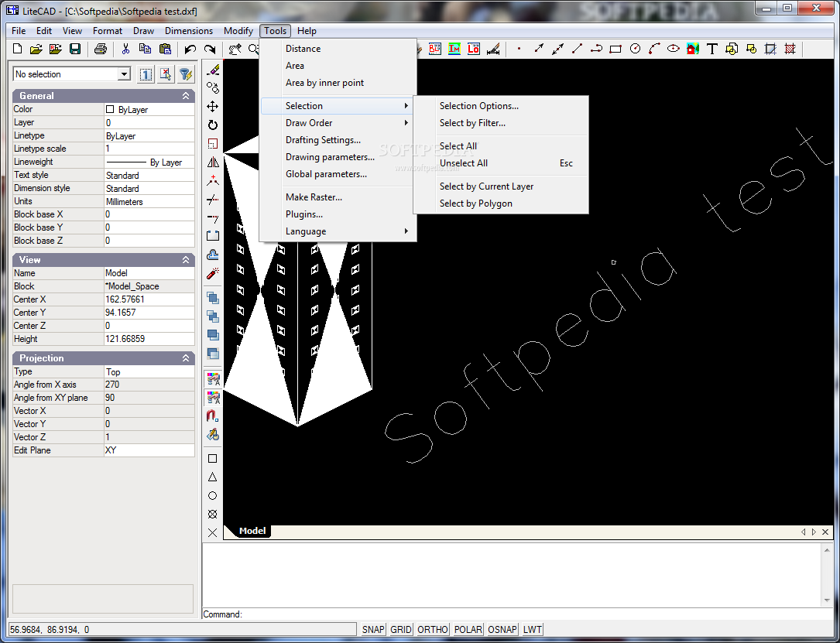Collapse the Projection properties section
The width and height of the screenshot is (840, 643).
click(x=186, y=358)
